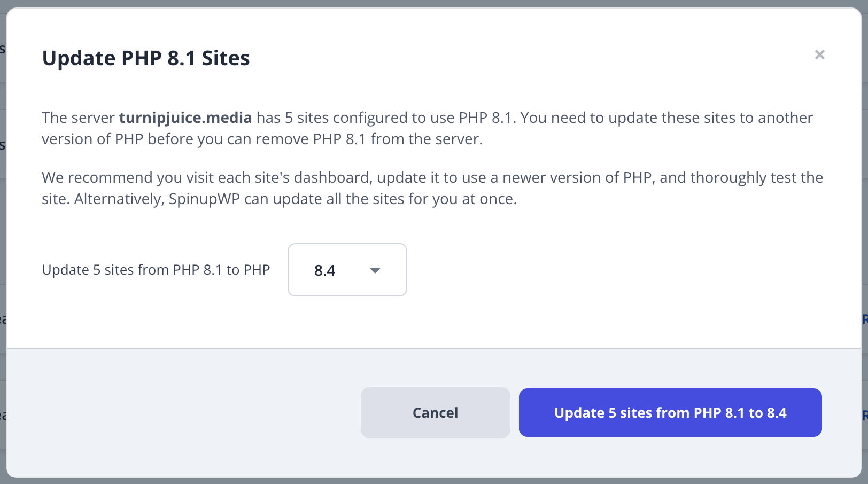Click the dropdown caret arrow icon
Viewport: 868px width, 484px height.
[375, 270]
